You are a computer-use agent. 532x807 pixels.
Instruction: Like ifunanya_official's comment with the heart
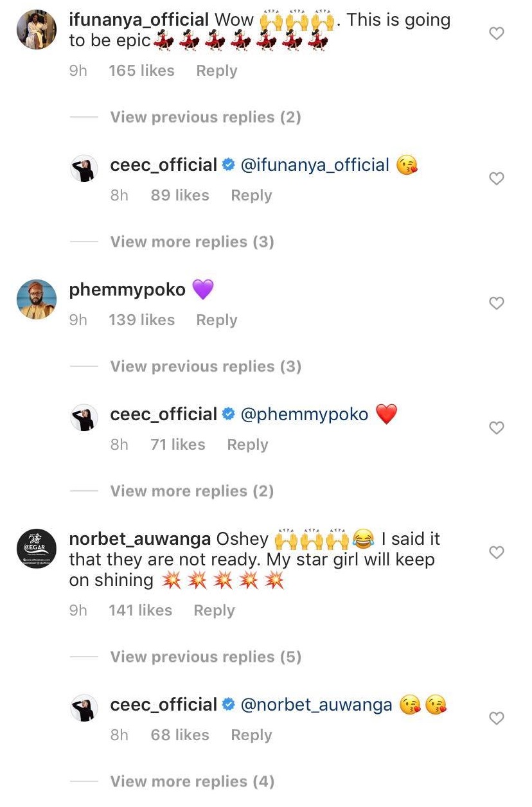(x=497, y=33)
